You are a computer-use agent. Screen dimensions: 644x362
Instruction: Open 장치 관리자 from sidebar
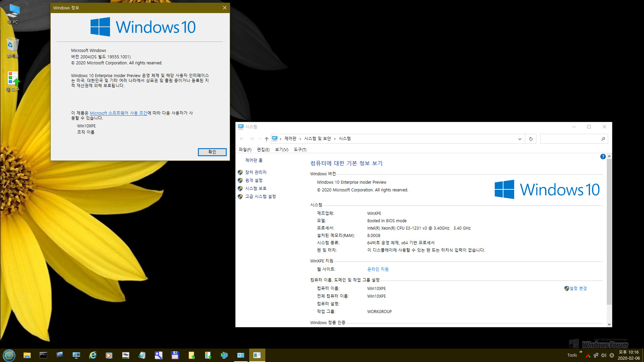(x=256, y=172)
